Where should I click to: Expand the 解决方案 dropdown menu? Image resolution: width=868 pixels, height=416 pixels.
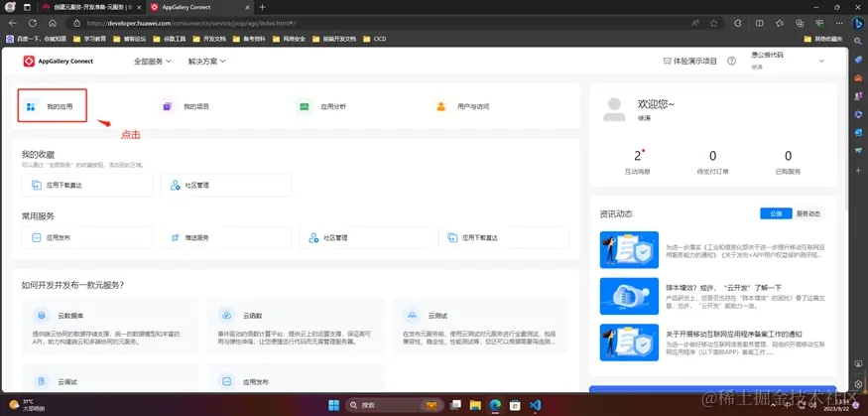206,61
